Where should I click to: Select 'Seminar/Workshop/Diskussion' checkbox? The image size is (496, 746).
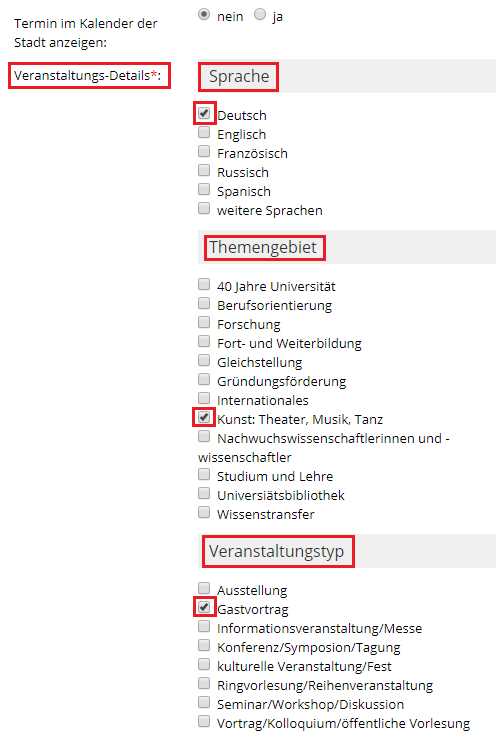tap(204, 702)
